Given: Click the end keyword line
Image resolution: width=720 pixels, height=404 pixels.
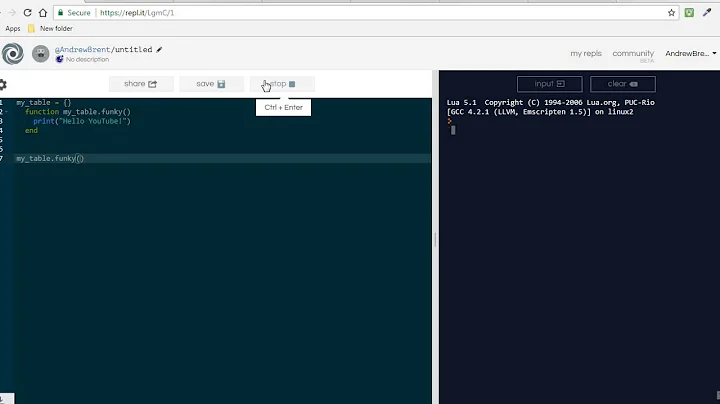Looking at the screenshot, I should [31, 130].
